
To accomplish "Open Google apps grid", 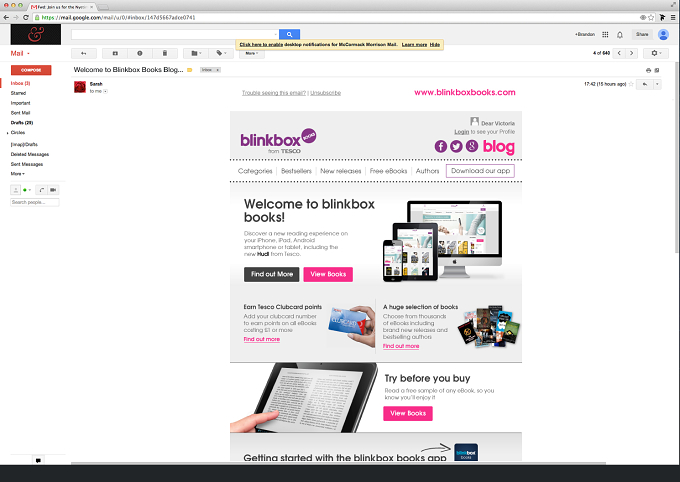I will coord(605,34).
